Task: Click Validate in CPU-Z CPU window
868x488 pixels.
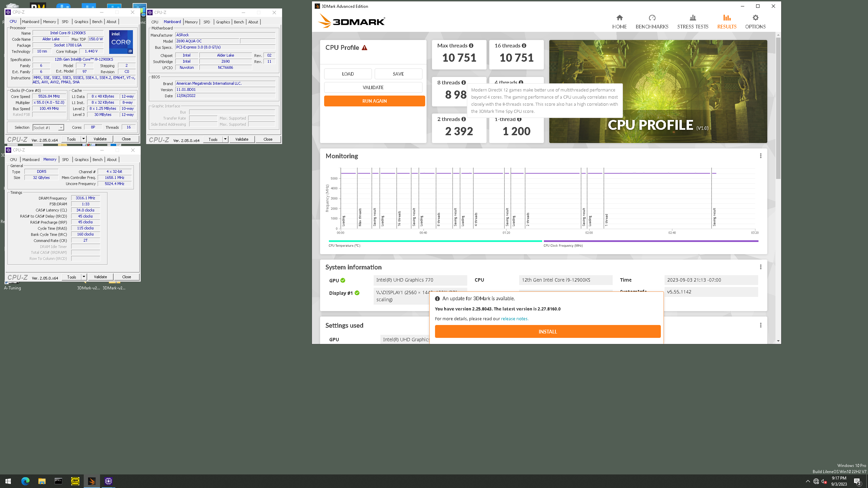Action: click(x=100, y=139)
